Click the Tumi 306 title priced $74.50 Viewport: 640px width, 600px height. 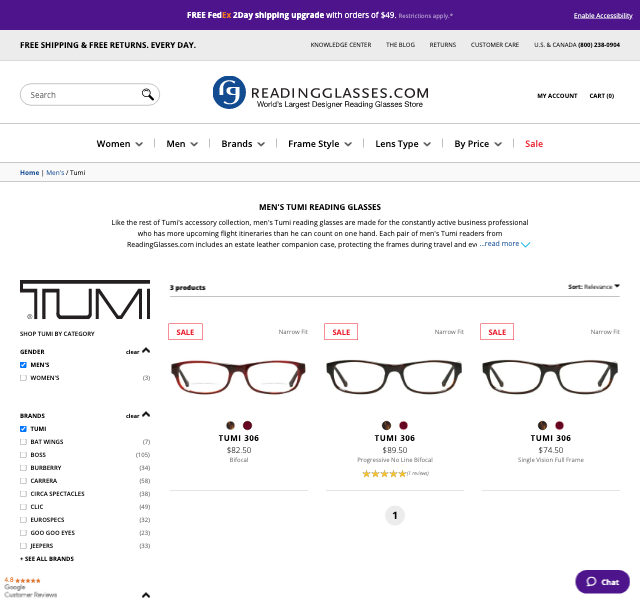coord(551,438)
